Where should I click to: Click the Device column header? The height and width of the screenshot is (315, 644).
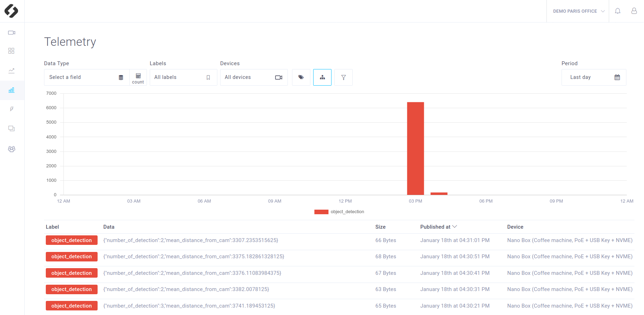click(515, 227)
